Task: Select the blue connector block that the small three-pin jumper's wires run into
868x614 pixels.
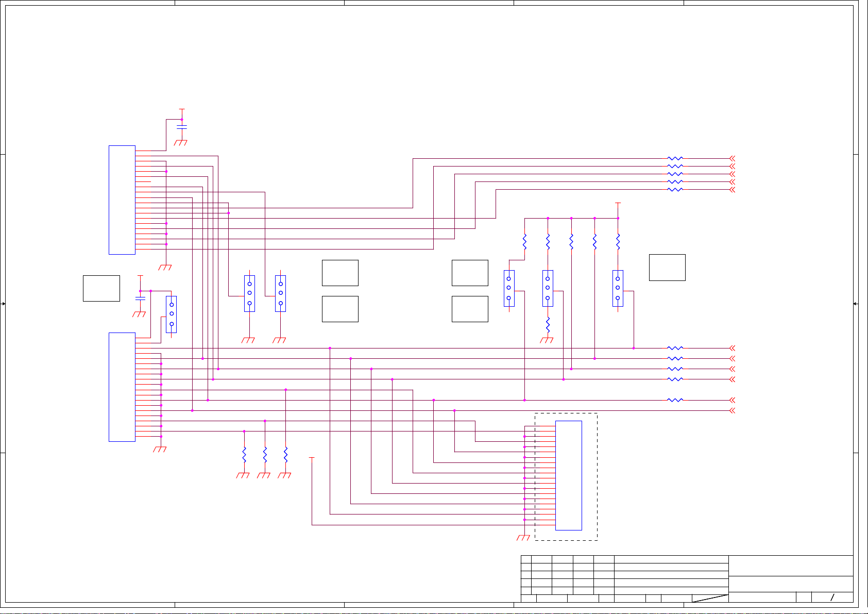Action: tap(122, 387)
